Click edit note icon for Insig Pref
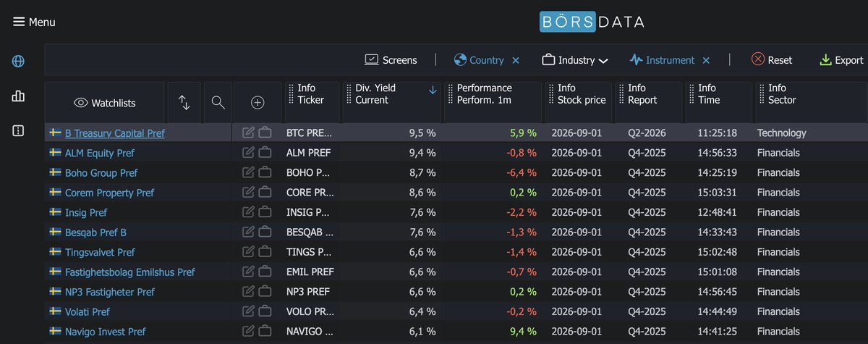The height and width of the screenshot is (344, 868). (248, 212)
